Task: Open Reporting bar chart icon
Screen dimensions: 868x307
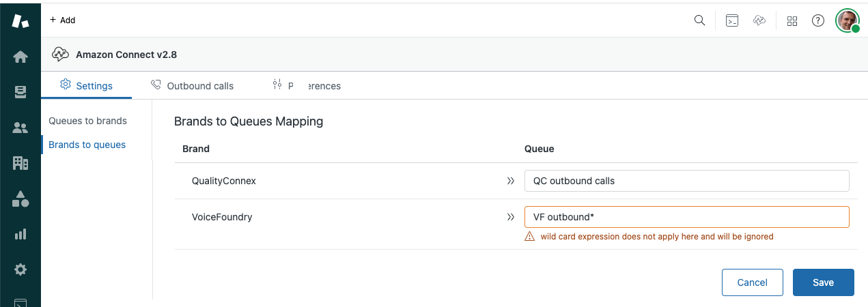Action: 20,234
